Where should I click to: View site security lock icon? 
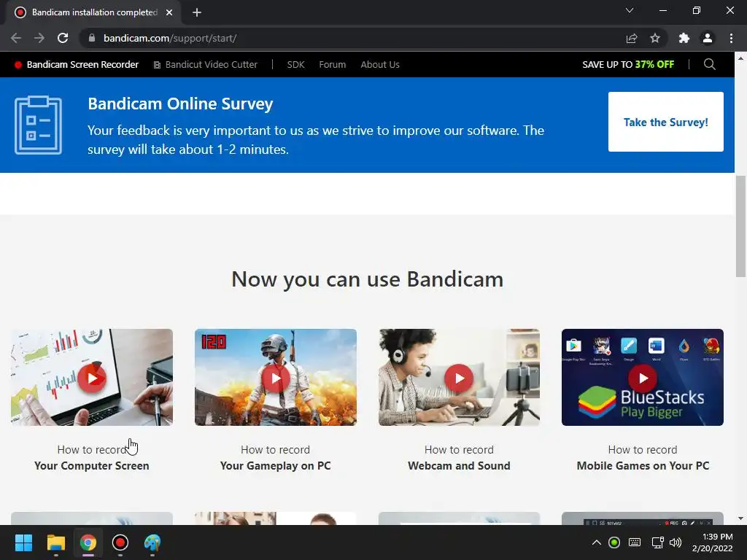[92, 38]
